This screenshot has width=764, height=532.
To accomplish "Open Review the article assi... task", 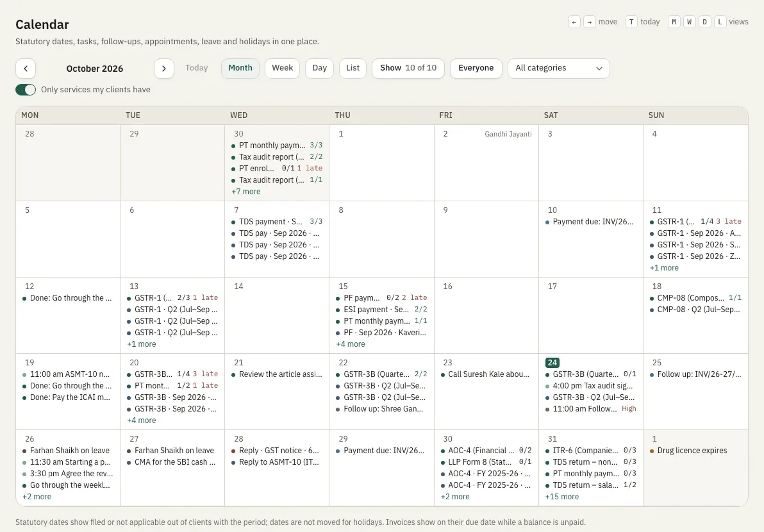I will (x=277, y=374).
